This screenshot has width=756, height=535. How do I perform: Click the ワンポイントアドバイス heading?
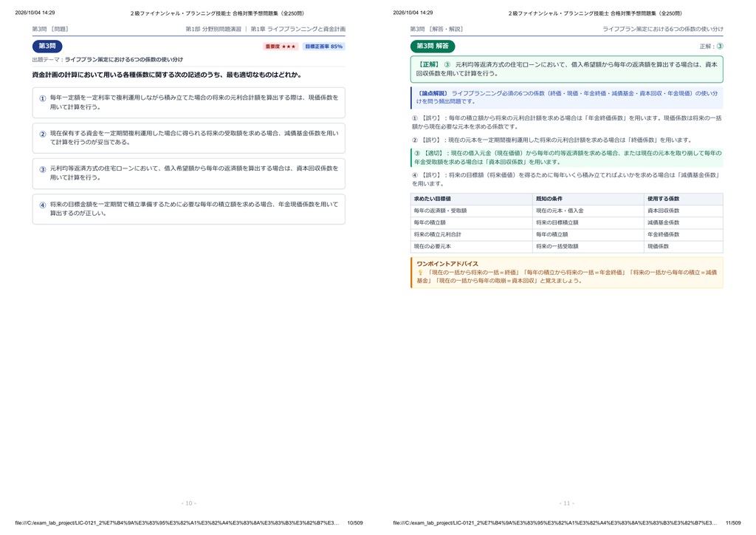click(447, 264)
